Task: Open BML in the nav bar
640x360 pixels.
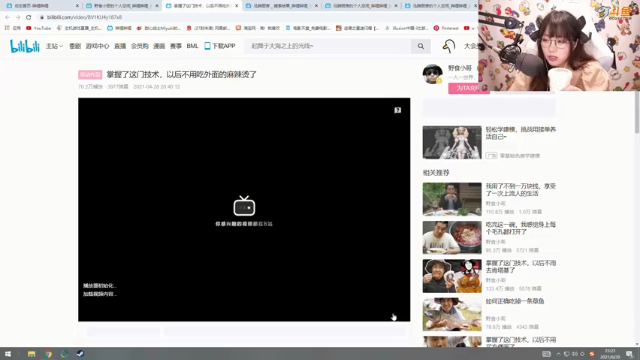Action: pyautogui.click(x=192, y=46)
